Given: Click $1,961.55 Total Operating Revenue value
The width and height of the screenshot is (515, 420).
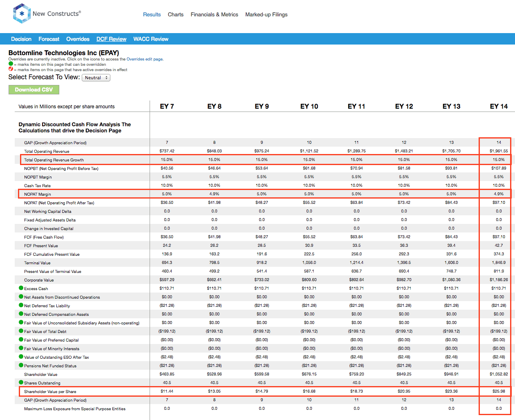Looking at the screenshot, I should (x=499, y=151).
